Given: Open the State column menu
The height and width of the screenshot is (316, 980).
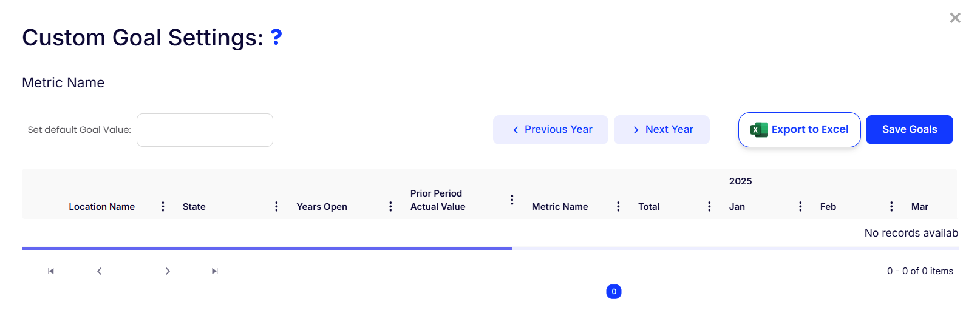Looking at the screenshot, I should (x=276, y=207).
